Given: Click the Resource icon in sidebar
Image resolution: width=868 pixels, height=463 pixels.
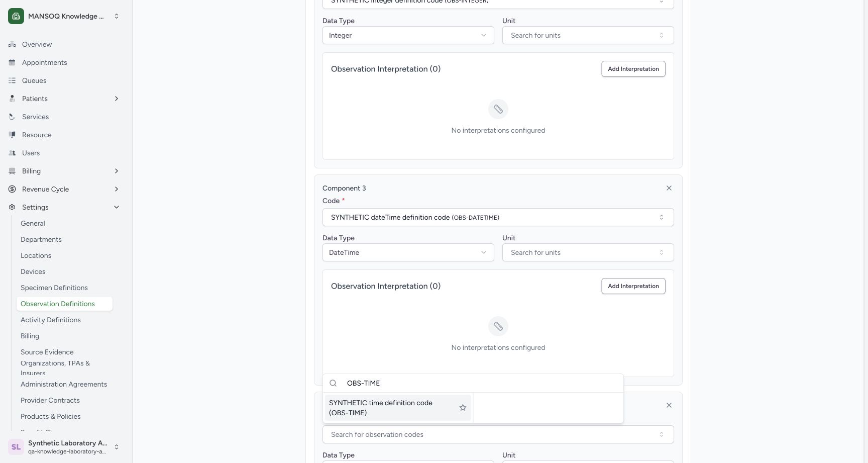Looking at the screenshot, I should [x=12, y=135].
